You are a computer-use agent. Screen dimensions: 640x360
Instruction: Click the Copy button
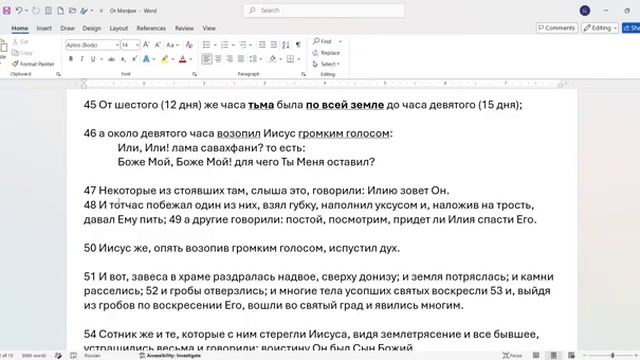pyautogui.click(x=22, y=53)
